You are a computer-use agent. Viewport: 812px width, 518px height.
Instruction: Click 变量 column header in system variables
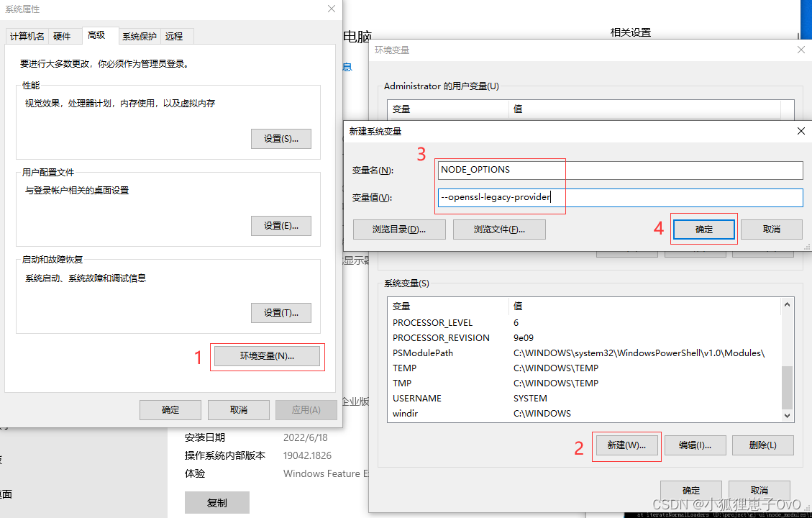(449, 306)
